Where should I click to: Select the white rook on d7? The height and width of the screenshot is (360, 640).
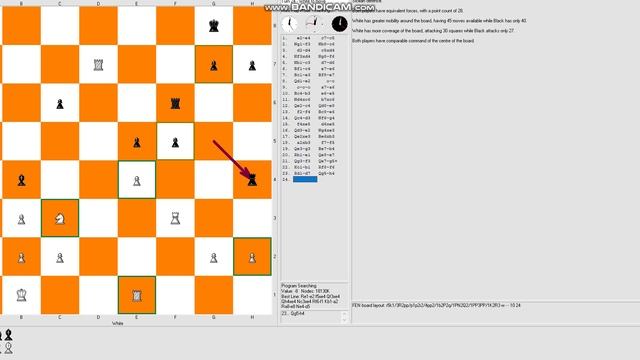pyautogui.click(x=98, y=65)
